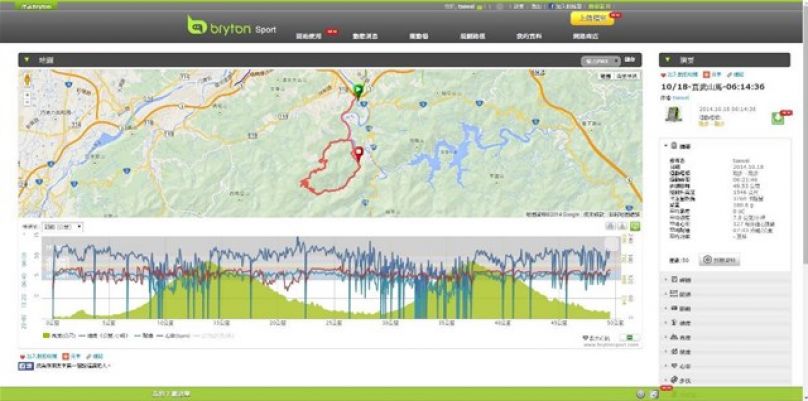The height and width of the screenshot is (401, 808).
Task: Click the Street View pegman icon on map
Action: (27, 79)
